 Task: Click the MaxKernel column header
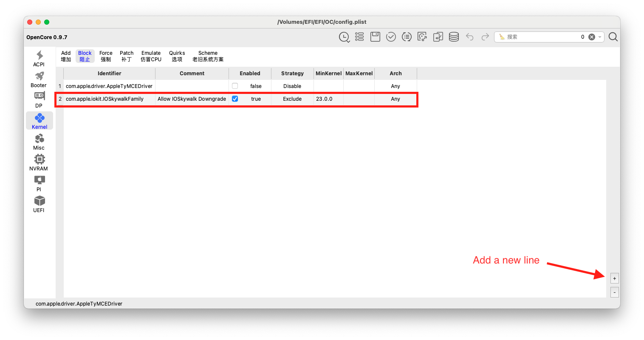[359, 74]
